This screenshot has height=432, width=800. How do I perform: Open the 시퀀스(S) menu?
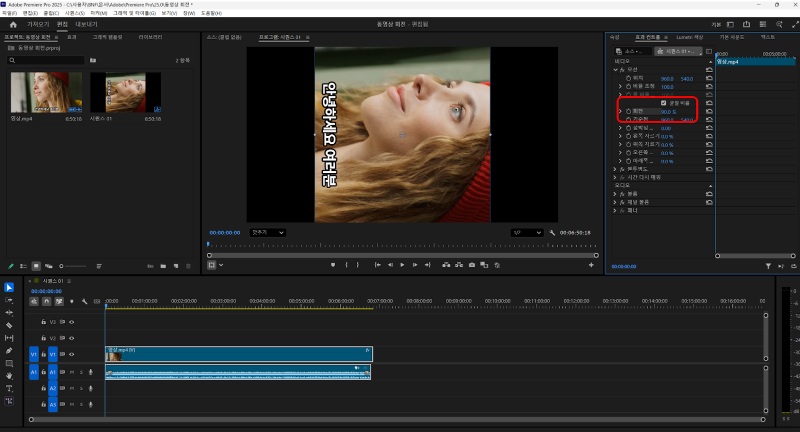click(74, 13)
